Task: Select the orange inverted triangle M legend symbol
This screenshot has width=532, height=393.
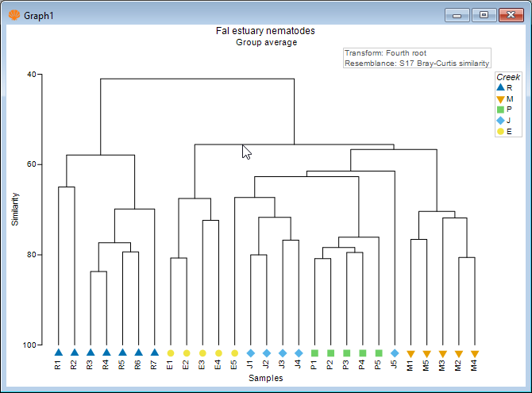Action: tap(500, 98)
